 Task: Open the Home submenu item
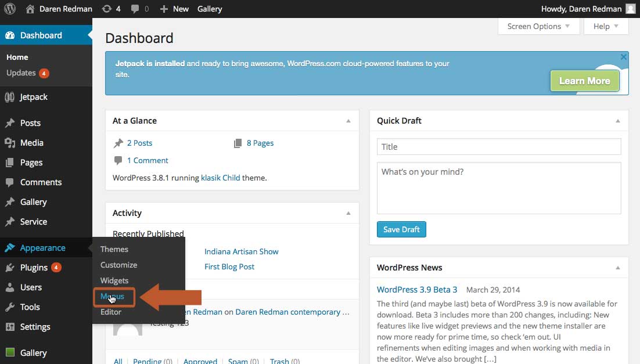(17, 57)
